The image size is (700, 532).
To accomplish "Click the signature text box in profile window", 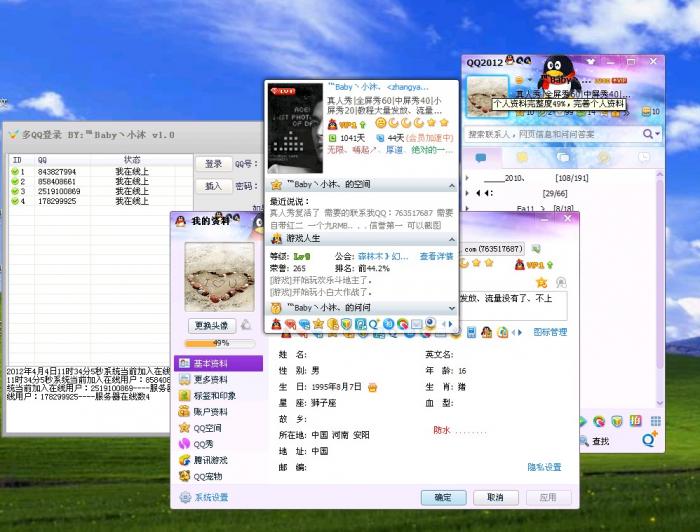I will point(513,306).
